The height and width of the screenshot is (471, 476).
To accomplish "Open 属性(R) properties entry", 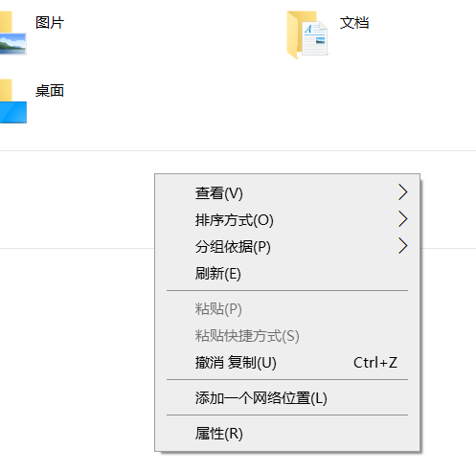I will 287,434.
